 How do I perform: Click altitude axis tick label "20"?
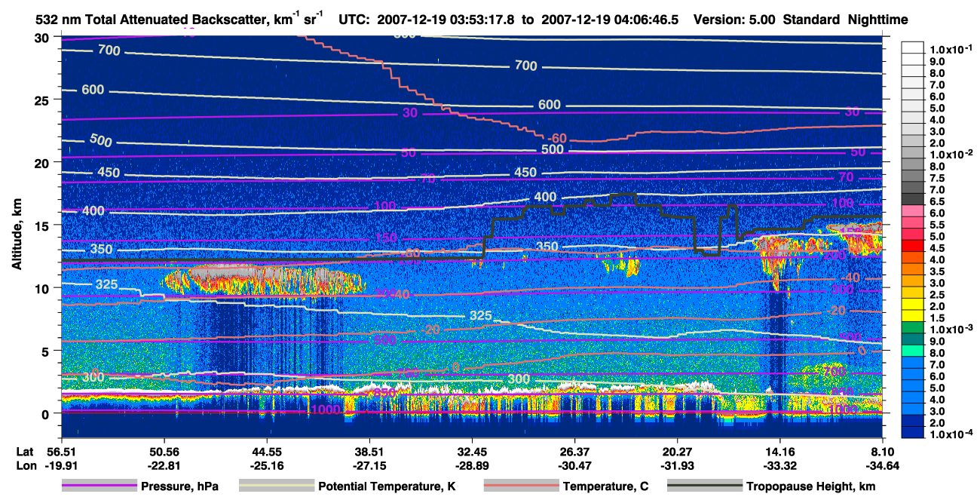pyautogui.click(x=44, y=163)
